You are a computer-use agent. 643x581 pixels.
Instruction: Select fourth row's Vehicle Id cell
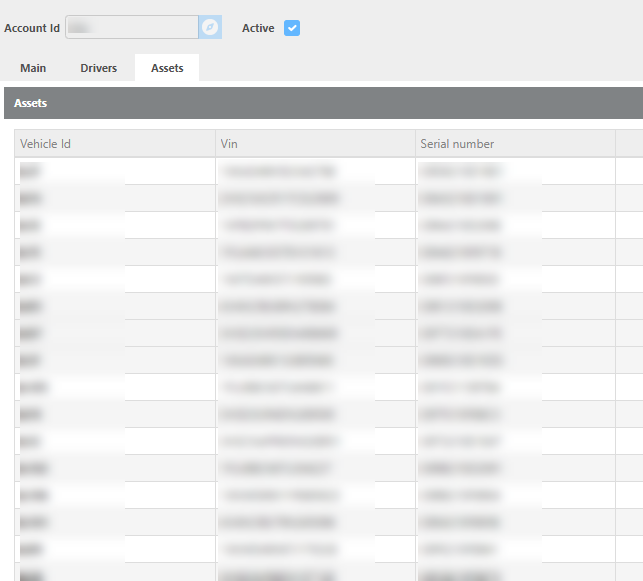pos(115,252)
